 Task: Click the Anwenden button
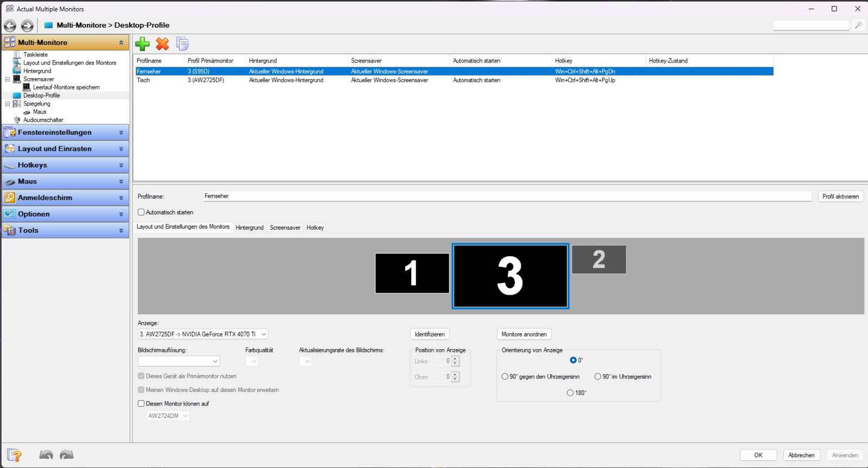845,455
